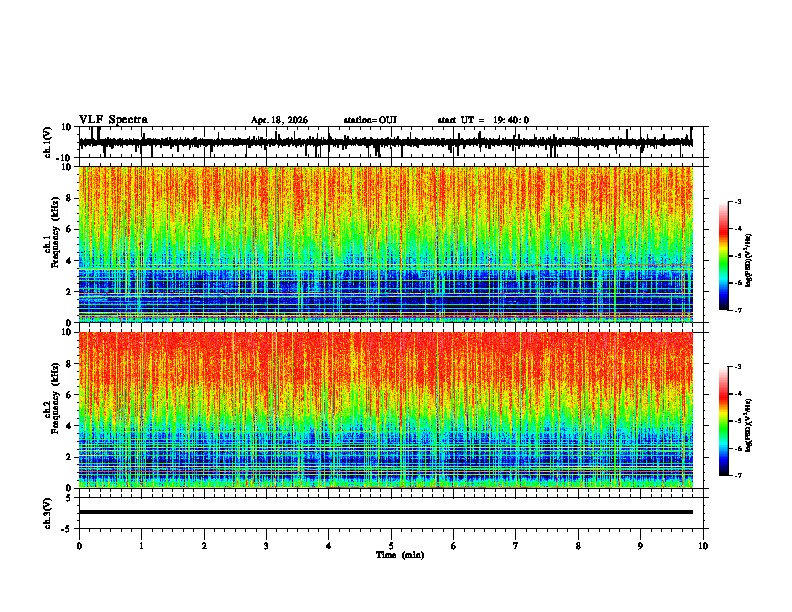Click the red high-frequency band in ch.2 spectrogram

click(x=385, y=359)
